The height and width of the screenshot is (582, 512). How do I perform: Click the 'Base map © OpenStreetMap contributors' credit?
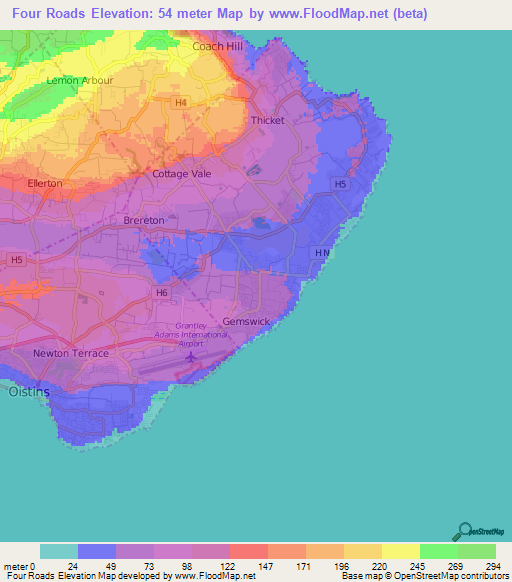coord(425,576)
